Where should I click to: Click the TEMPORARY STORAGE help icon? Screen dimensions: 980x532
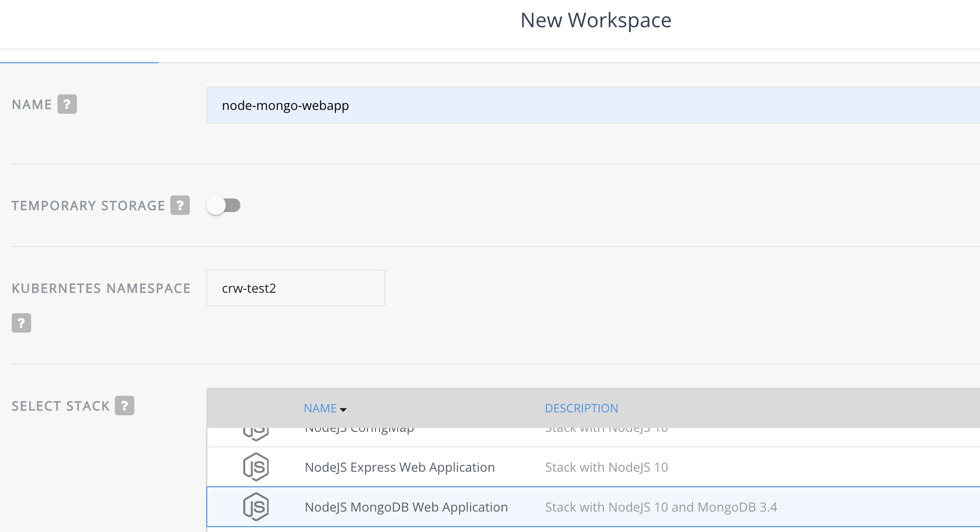click(x=179, y=205)
